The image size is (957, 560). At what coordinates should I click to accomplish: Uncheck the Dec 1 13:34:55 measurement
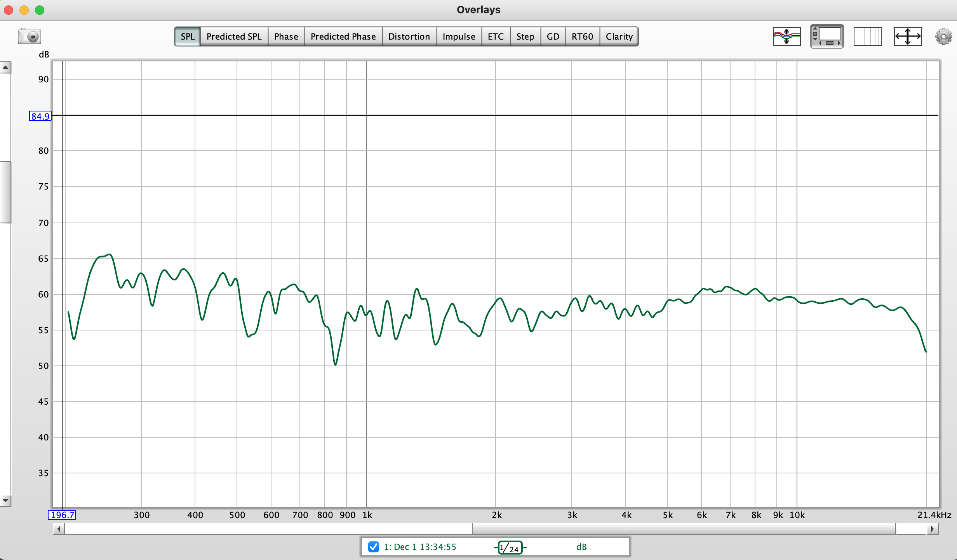(374, 547)
